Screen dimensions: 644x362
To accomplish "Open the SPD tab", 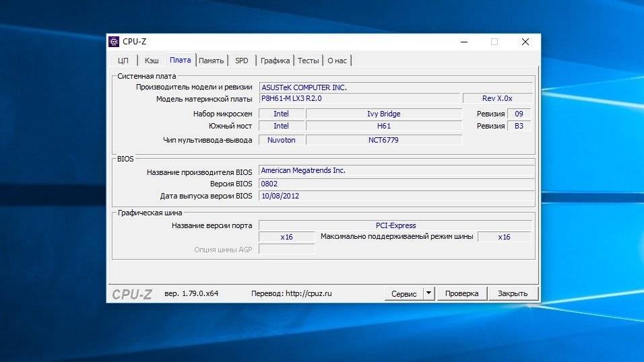I will tap(241, 61).
